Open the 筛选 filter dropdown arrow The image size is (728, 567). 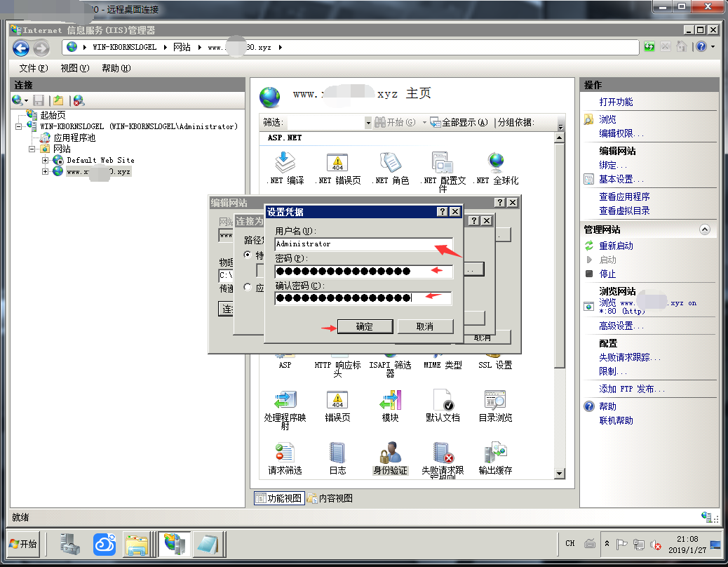[368, 123]
